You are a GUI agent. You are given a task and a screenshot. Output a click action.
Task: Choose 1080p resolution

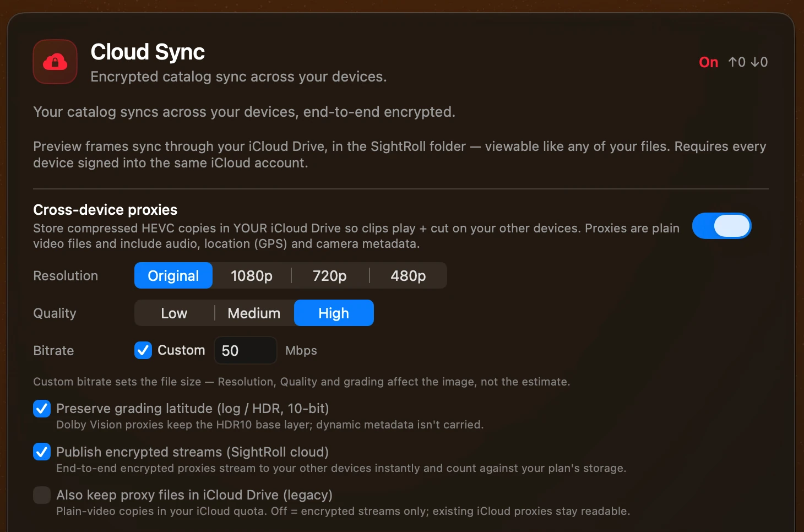point(252,275)
